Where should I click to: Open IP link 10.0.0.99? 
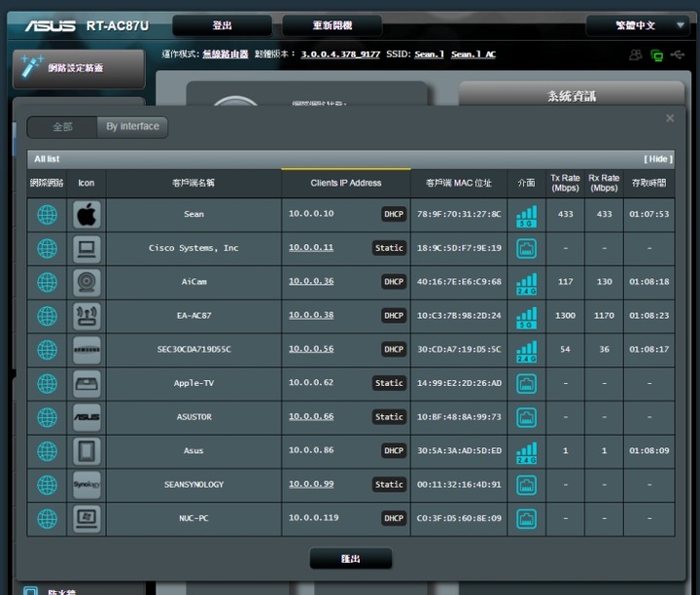[311, 484]
